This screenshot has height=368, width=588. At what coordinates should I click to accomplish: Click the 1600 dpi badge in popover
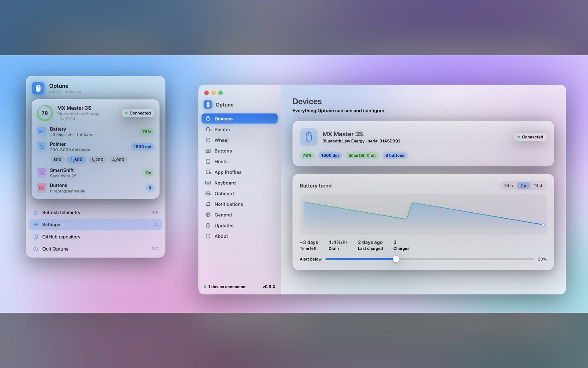click(143, 146)
